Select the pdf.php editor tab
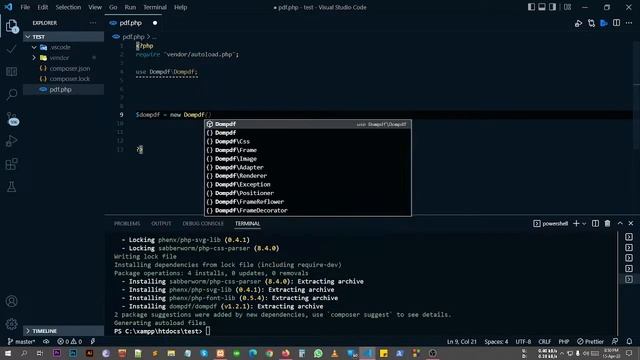Screen dimensions: 640x360 tap(133, 23)
